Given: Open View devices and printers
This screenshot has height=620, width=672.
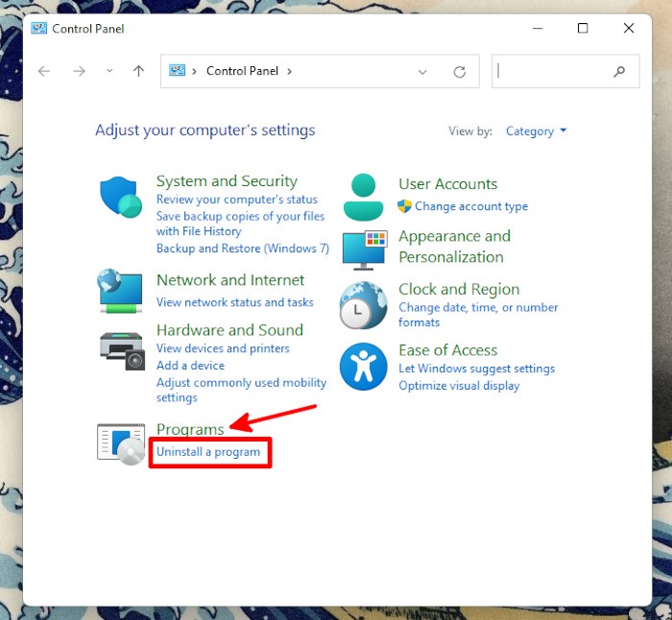Looking at the screenshot, I should [x=223, y=348].
